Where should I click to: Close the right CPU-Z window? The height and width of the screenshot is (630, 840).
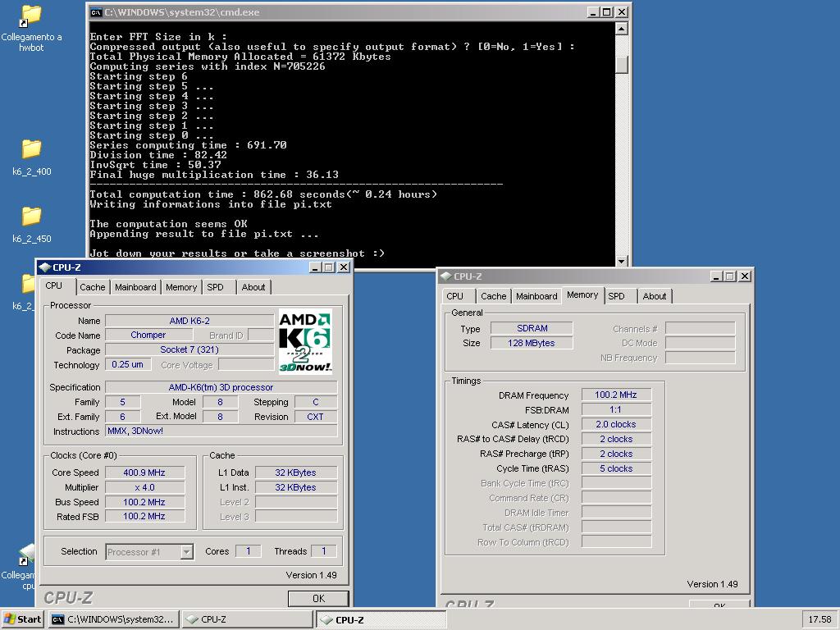745,276
